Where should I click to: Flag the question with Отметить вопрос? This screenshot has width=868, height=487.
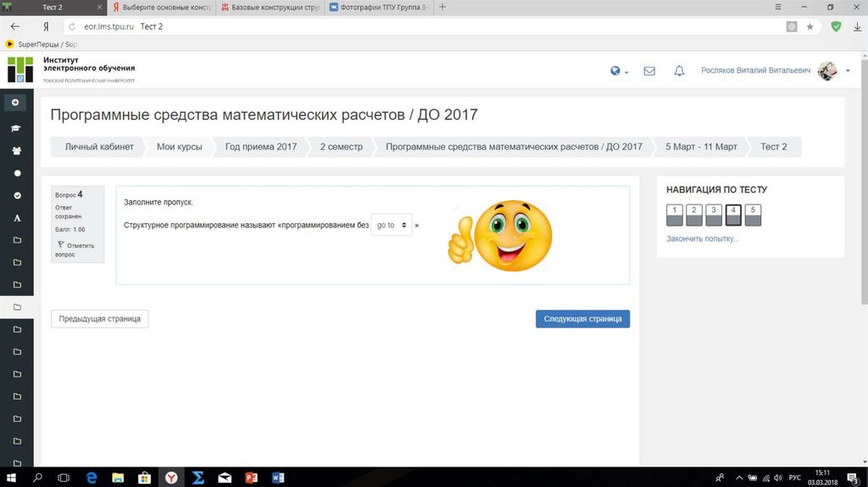(x=75, y=249)
